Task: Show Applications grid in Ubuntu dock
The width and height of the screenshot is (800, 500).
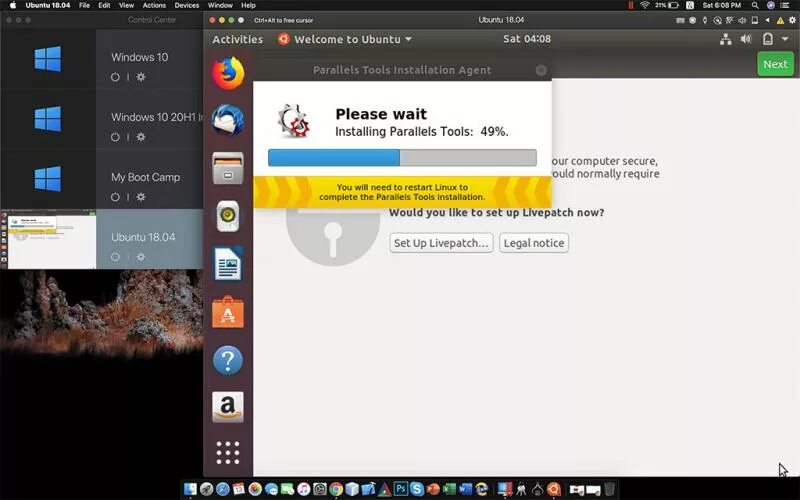Action: click(228, 453)
